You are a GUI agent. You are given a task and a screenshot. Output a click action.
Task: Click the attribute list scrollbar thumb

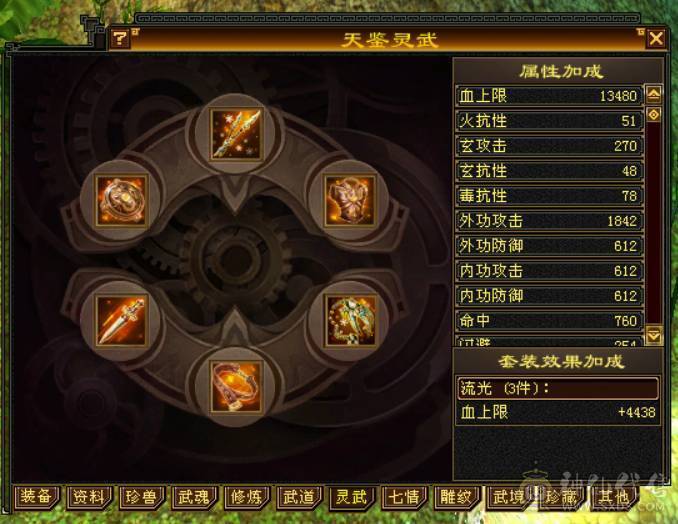pos(653,114)
